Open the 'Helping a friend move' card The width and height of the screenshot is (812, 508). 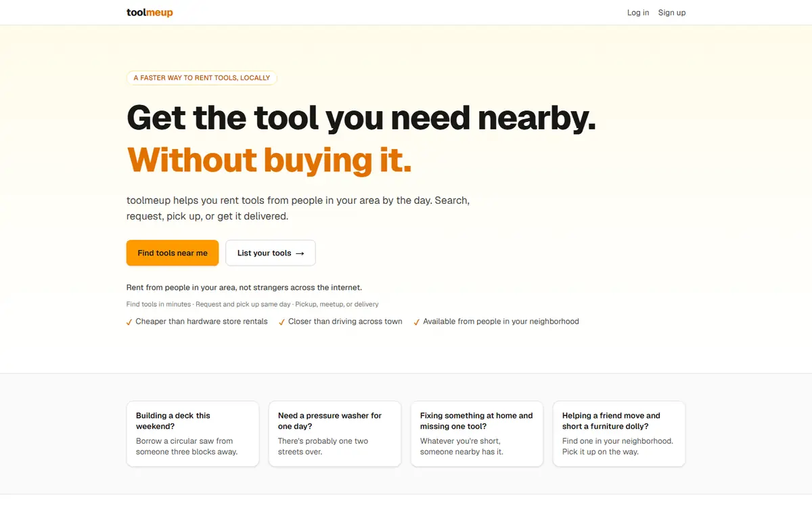[619, 433]
